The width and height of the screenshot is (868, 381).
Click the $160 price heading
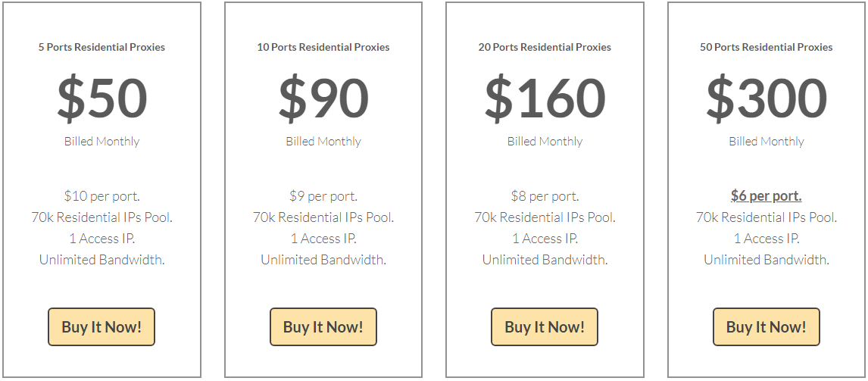(x=545, y=98)
